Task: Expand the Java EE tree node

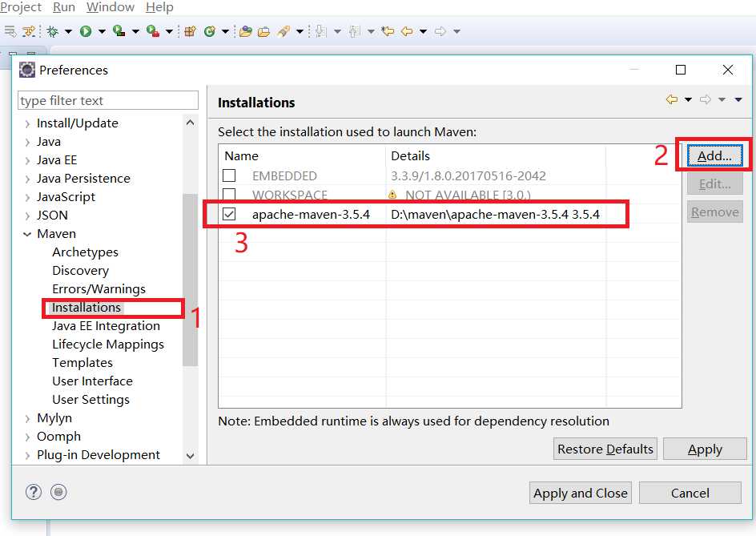Action: point(27,161)
